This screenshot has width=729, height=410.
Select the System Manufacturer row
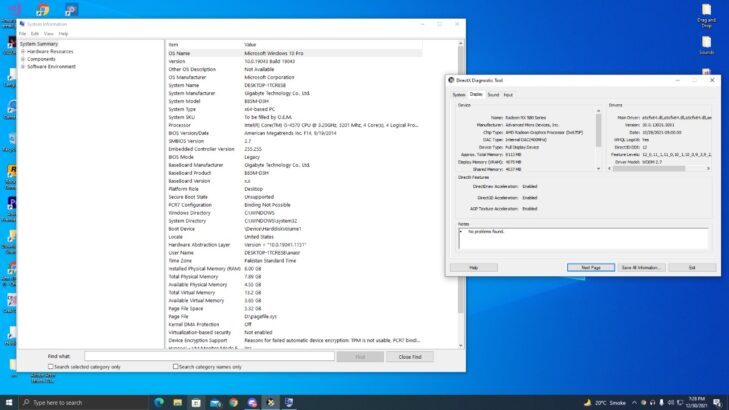pos(294,93)
